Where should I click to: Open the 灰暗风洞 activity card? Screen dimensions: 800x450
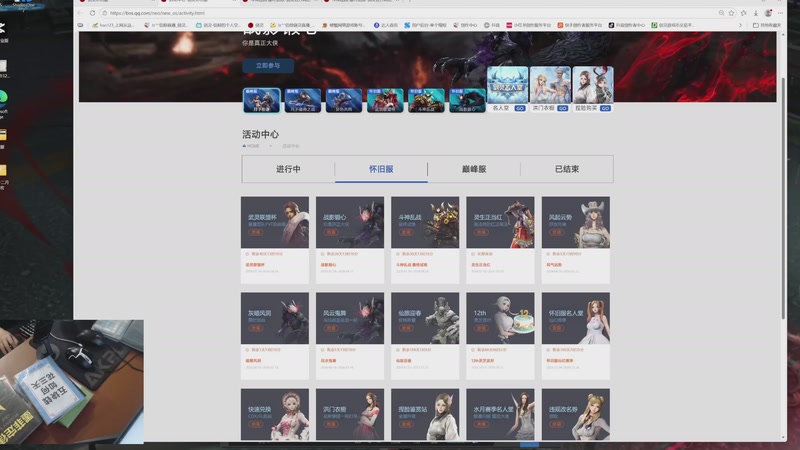[x=274, y=336]
